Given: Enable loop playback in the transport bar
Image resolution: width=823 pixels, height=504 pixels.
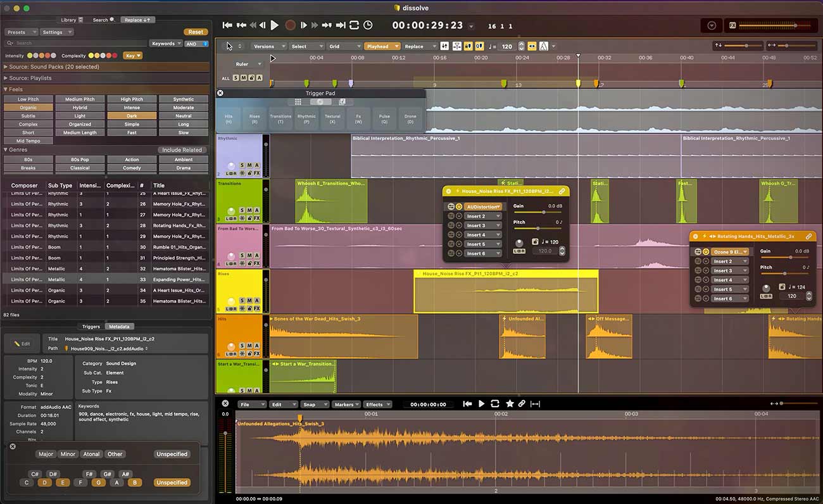Looking at the screenshot, I should [x=354, y=25].
